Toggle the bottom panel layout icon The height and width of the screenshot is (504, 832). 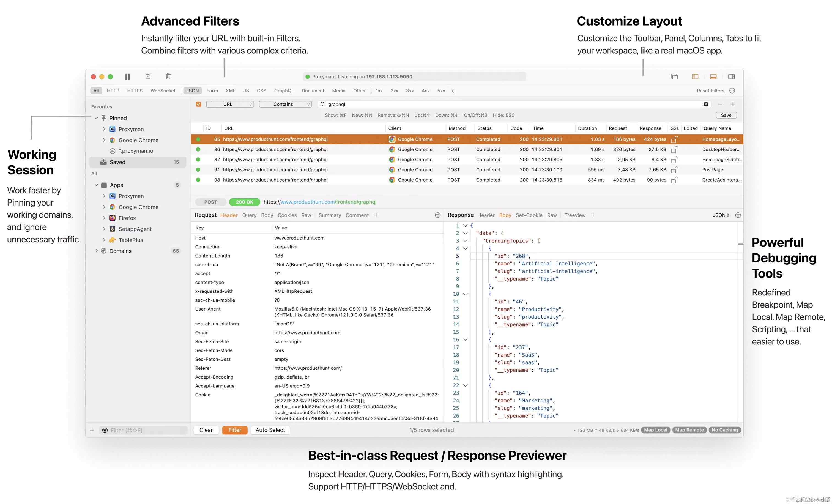pos(713,77)
